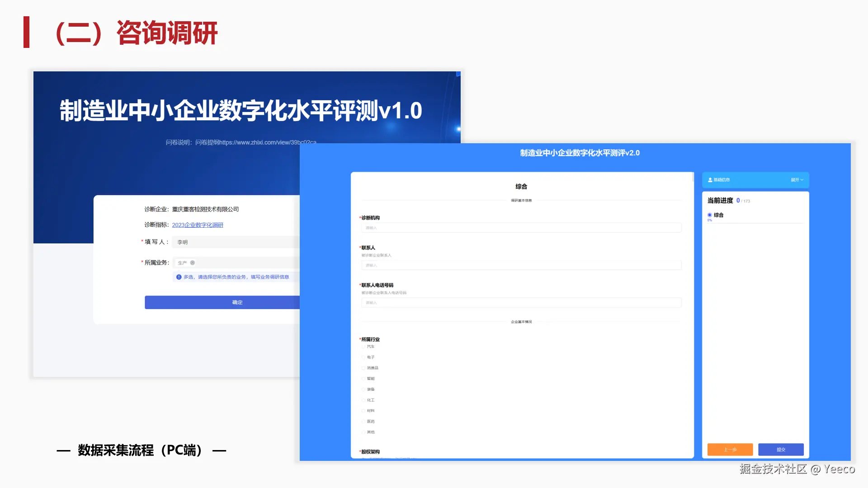The image size is (868, 488).
Task: Select 汽车 radio under 所属行业
Action: (363, 347)
